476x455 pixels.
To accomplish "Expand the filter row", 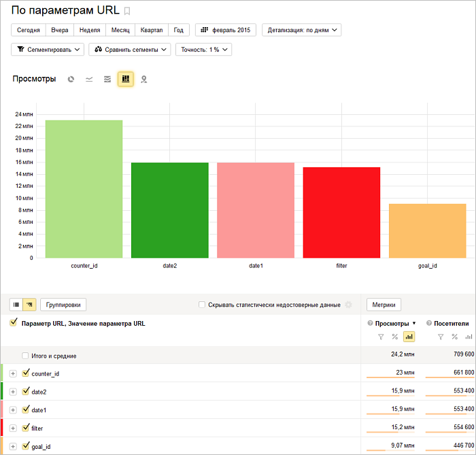I will pyautogui.click(x=13, y=428).
